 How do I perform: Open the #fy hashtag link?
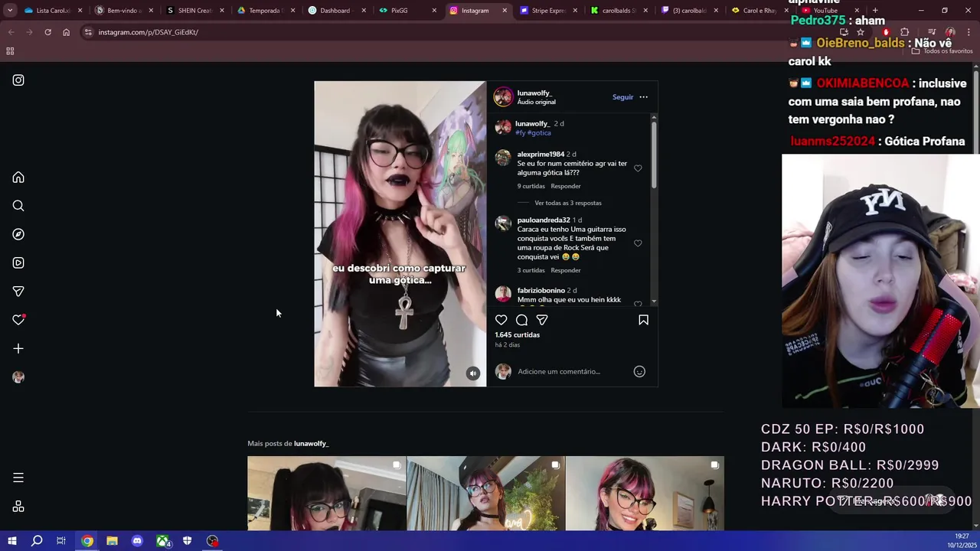point(520,133)
